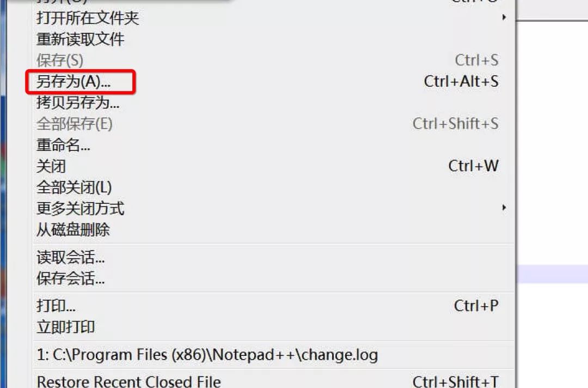Select 重新读取文件 from the menu
This screenshot has width=588, height=388.
click(273, 39)
